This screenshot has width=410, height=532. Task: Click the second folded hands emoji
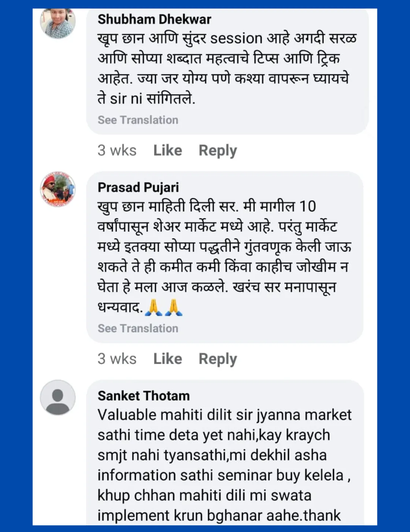[x=173, y=307]
